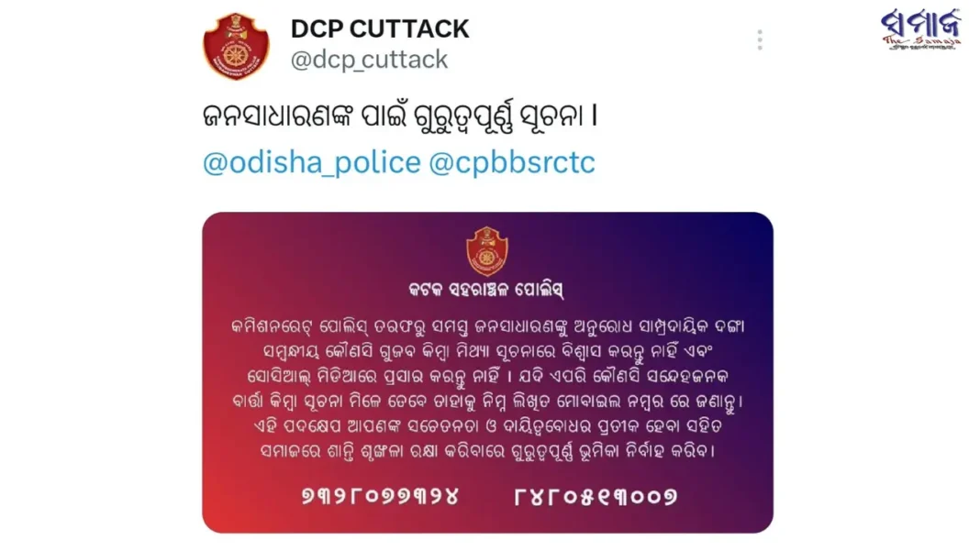Click the @dcp_cuttack handle
980x551 pixels.
[370, 60]
